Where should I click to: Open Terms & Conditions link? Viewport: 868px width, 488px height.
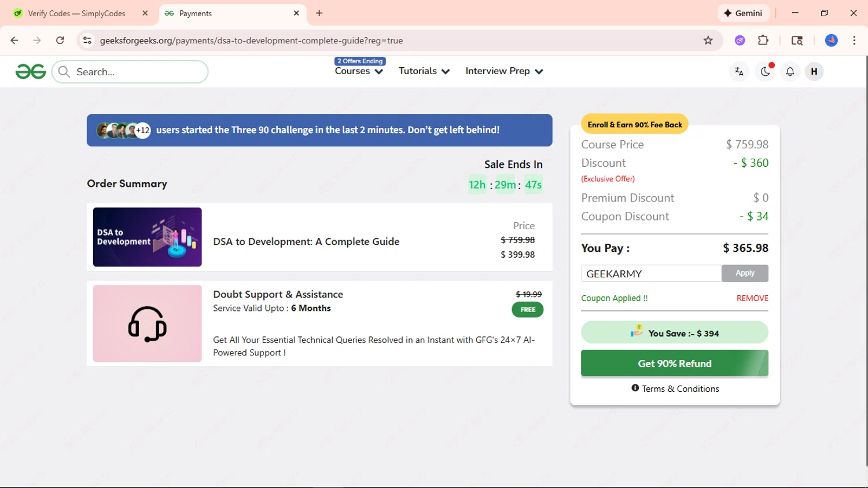click(680, 389)
